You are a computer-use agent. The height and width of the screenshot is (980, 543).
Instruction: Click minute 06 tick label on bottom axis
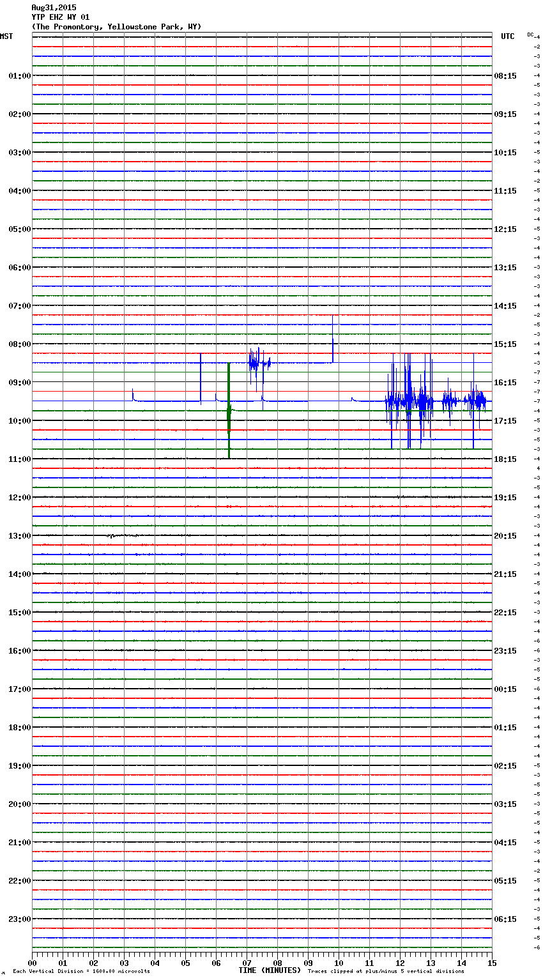tap(216, 963)
